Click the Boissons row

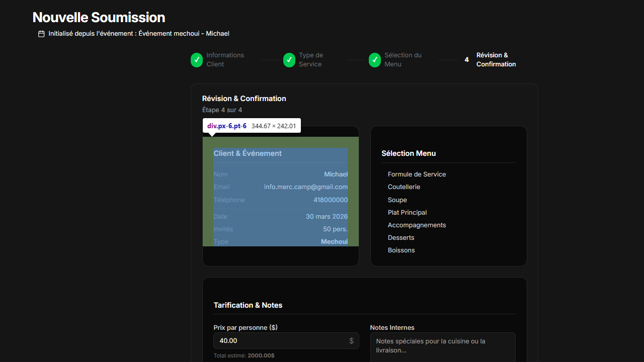pyautogui.click(x=401, y=250)
